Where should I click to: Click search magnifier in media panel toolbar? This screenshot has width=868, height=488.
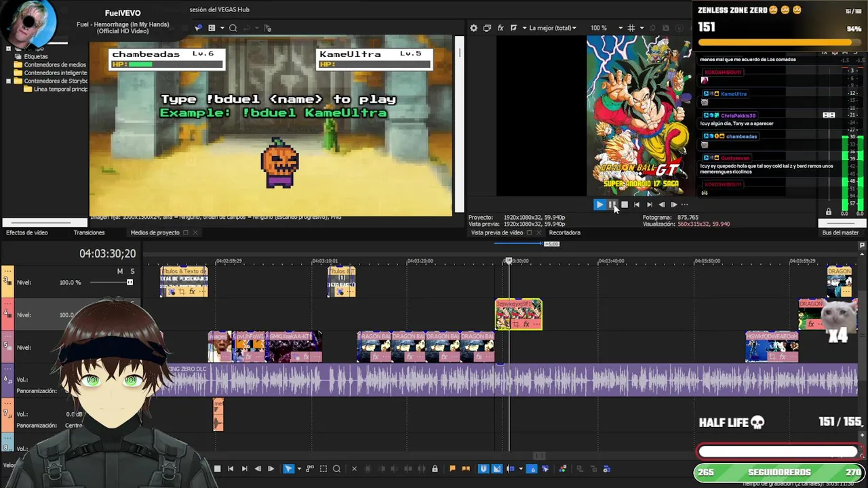pos(233,28)
